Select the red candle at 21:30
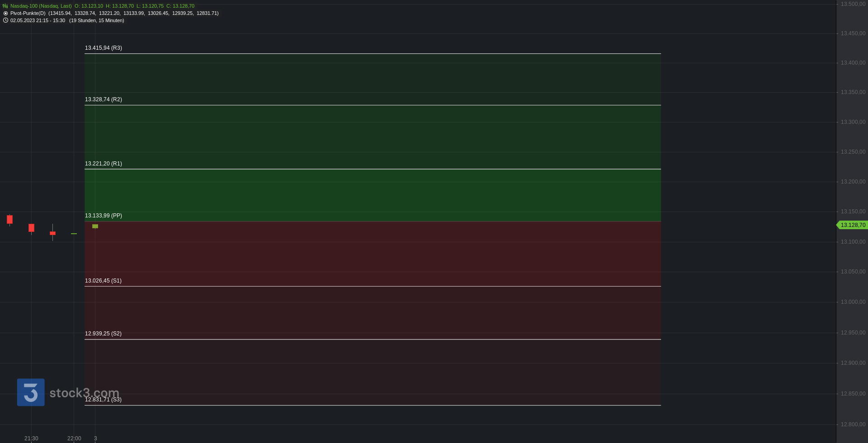 (x=31, y=228)
